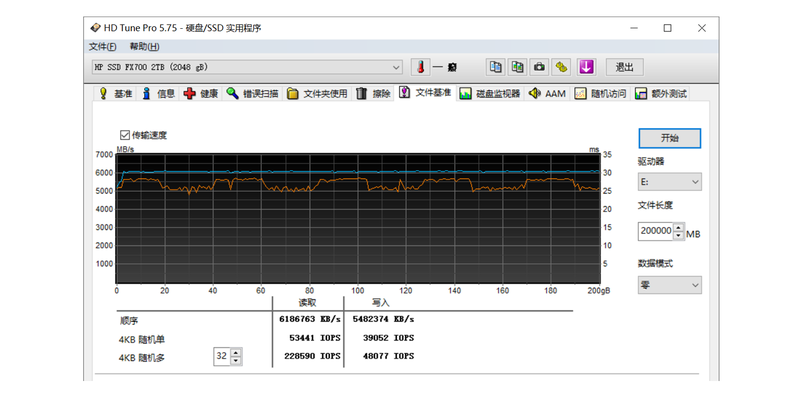The width and height of the screenshot is (800, 397).
Task: Click the file length 200000 input field
Action: click(x=656, y=231)
